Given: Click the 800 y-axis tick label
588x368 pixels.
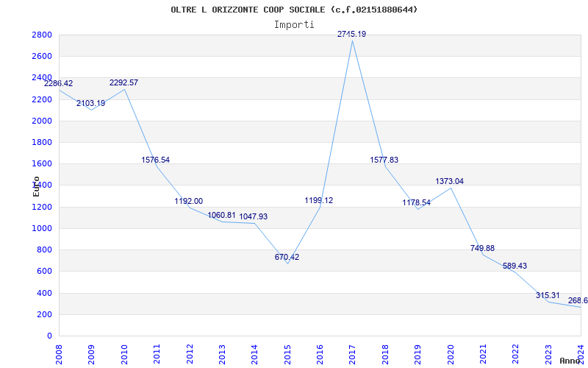Looking at the screenshot, I should [44, 250].
